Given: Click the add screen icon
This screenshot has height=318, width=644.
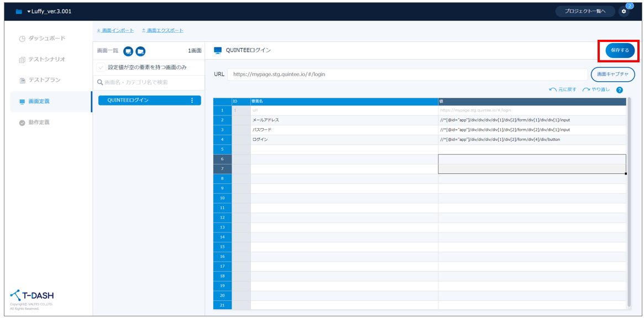Looking at the screenshot, I should [128, 51].
